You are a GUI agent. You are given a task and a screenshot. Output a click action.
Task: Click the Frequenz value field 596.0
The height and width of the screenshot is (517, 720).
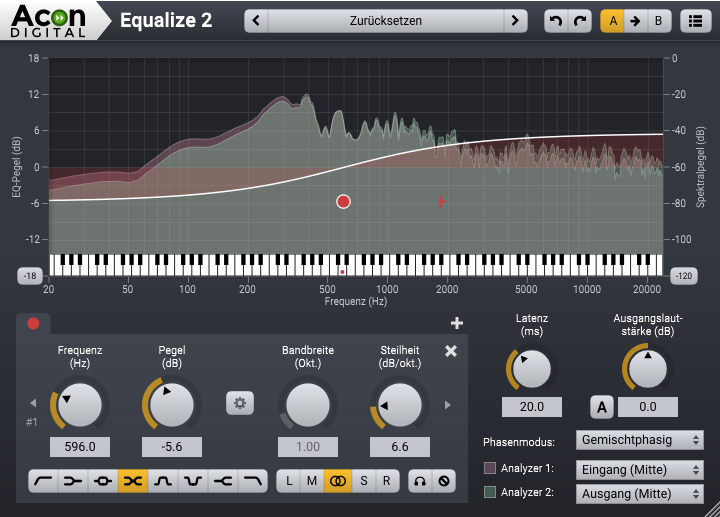coord(79,447)
